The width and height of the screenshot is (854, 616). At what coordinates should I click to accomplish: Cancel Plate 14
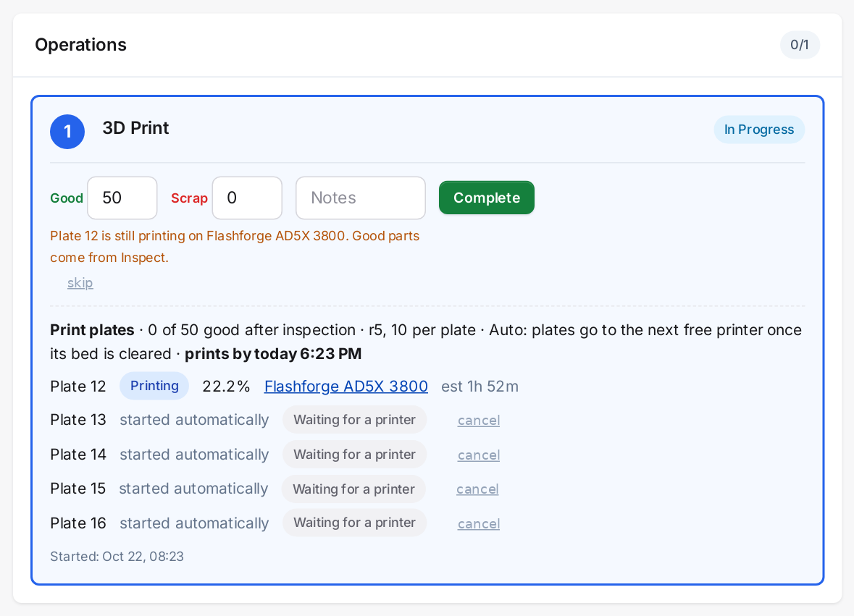[479, 455]
